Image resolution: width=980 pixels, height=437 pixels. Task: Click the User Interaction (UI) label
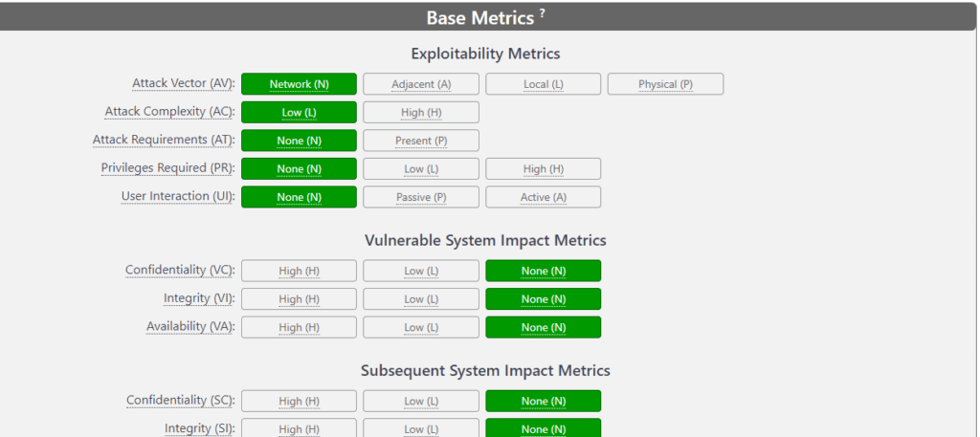click(178, 196)
